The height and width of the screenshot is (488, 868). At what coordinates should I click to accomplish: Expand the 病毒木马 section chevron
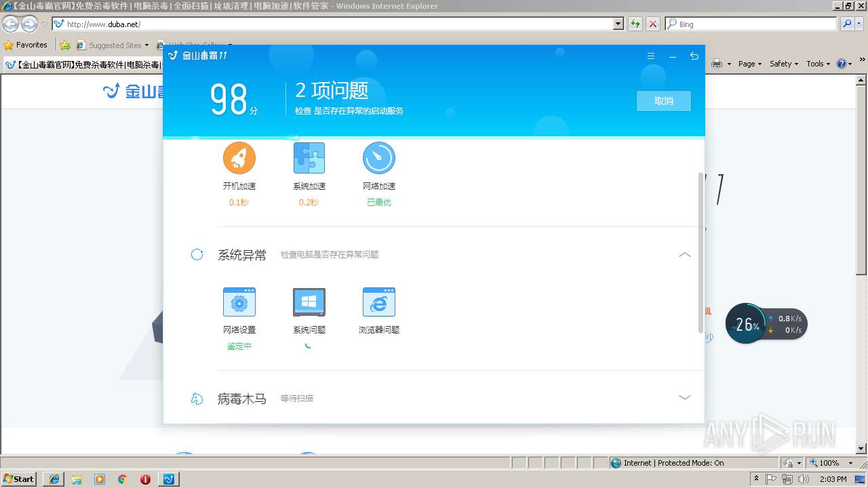coord(685,398)
